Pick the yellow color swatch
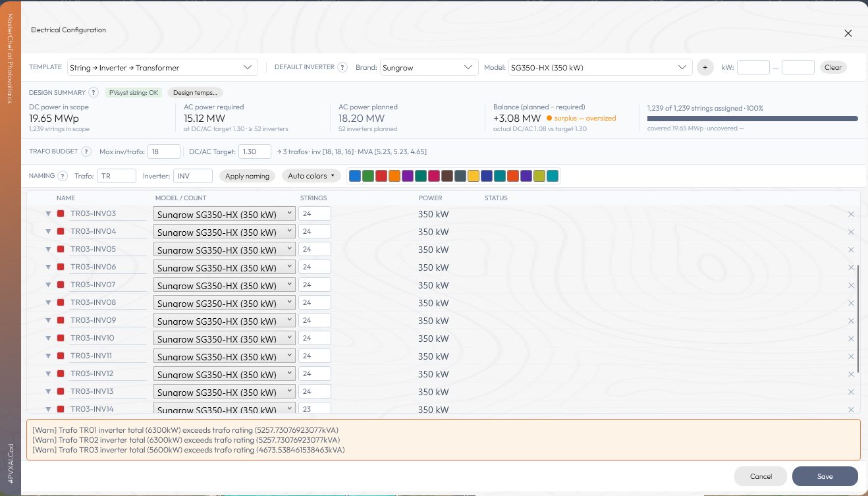 [x=474, y=176]
